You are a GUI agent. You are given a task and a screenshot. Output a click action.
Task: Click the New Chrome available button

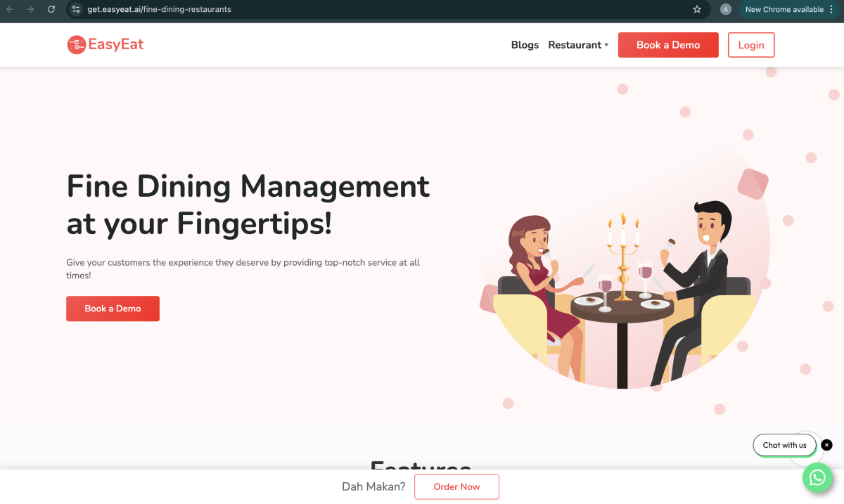click(784, 9)
